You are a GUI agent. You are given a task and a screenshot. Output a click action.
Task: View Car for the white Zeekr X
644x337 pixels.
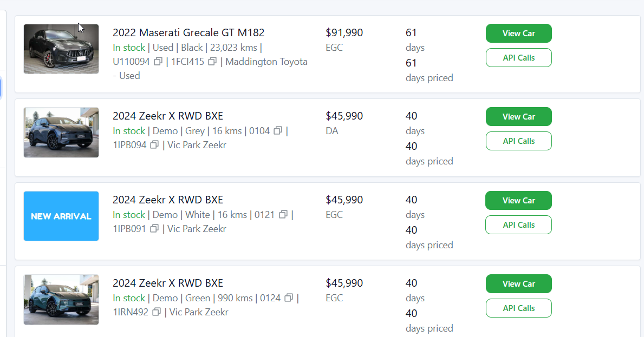(x=518, y=201)
